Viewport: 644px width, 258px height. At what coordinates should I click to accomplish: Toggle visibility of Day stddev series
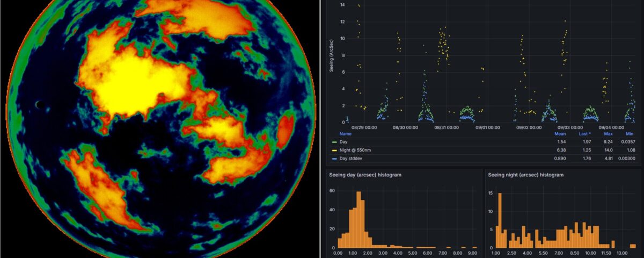[x=350, y=159]
